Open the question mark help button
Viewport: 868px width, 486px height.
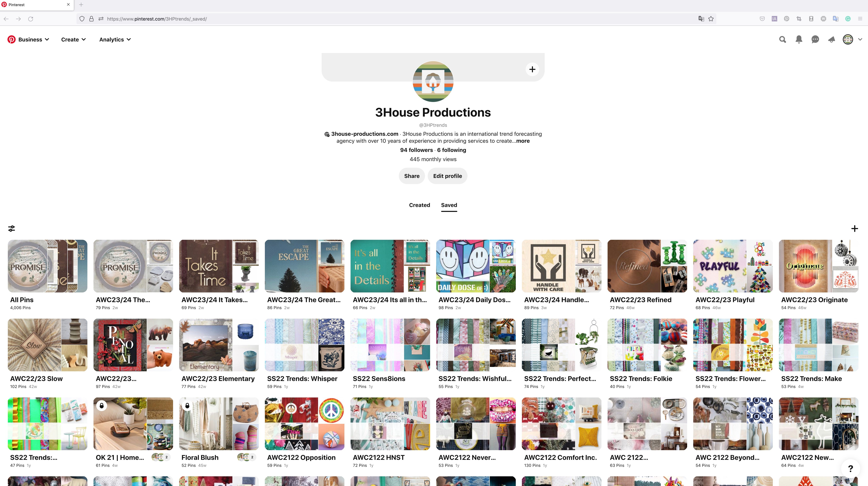(x=850, y=468)
